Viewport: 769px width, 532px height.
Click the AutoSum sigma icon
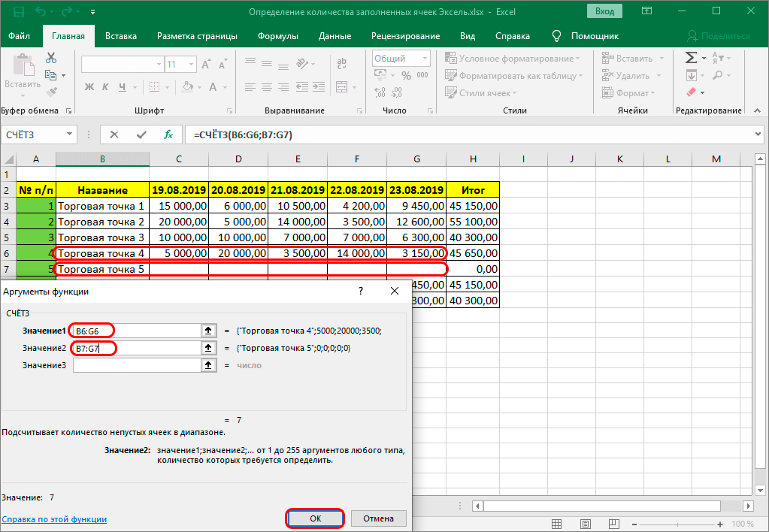click(x=690, y=58)
